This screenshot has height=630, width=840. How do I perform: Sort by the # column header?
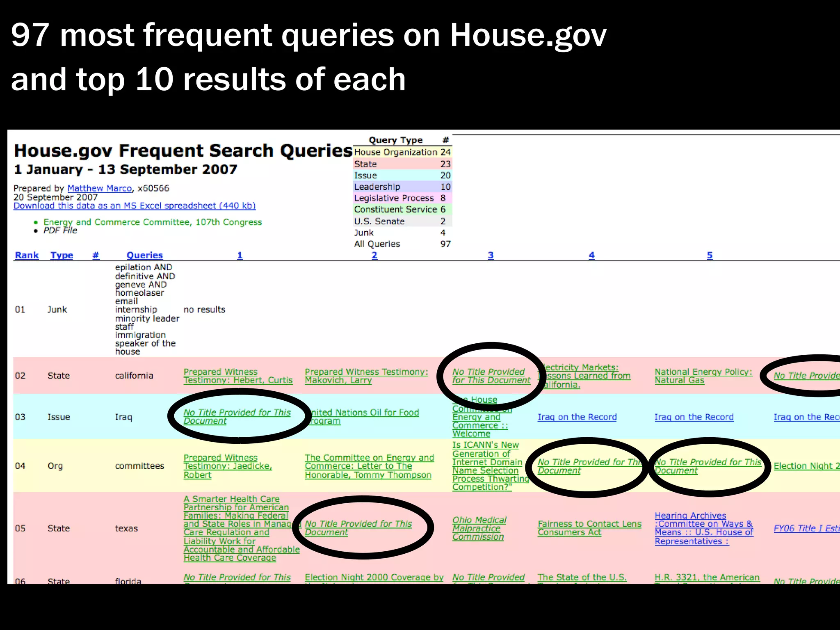[96, 255]
